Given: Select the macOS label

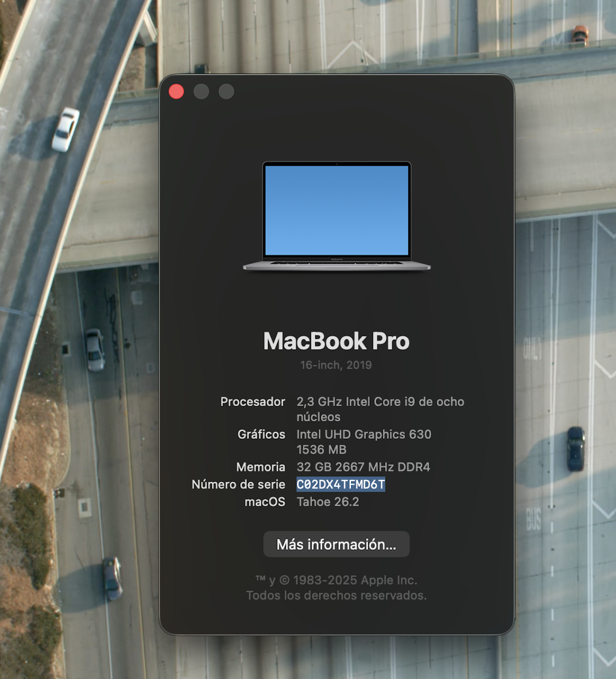Looking at the screenshot, I should point(265,502).
